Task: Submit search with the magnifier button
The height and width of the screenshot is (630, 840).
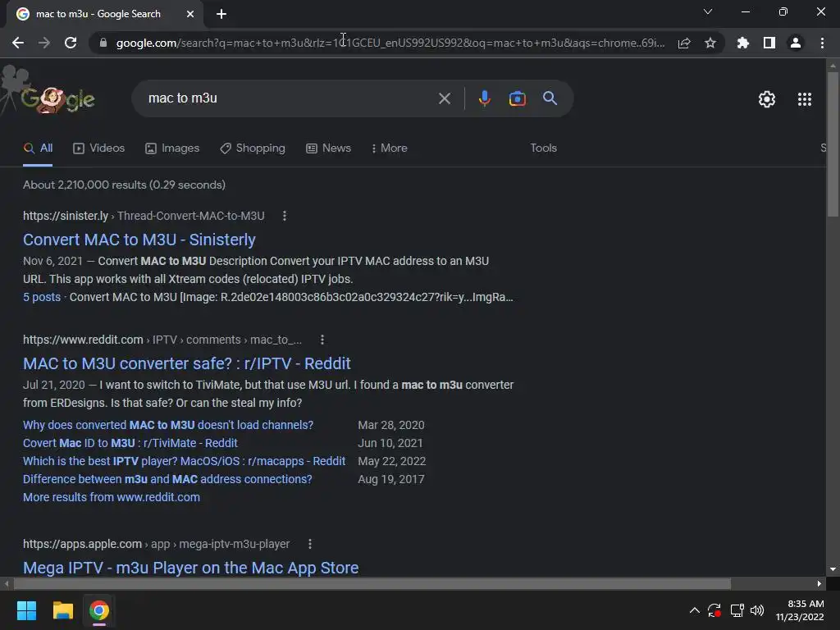Action: [x=550, y=98]
